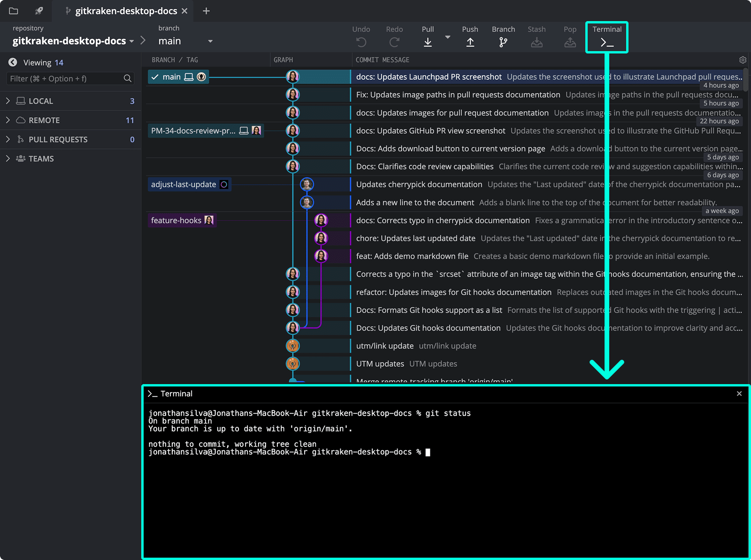Click the branch filter input field
Screen dimensions: 751x560
tap(66, 78)
